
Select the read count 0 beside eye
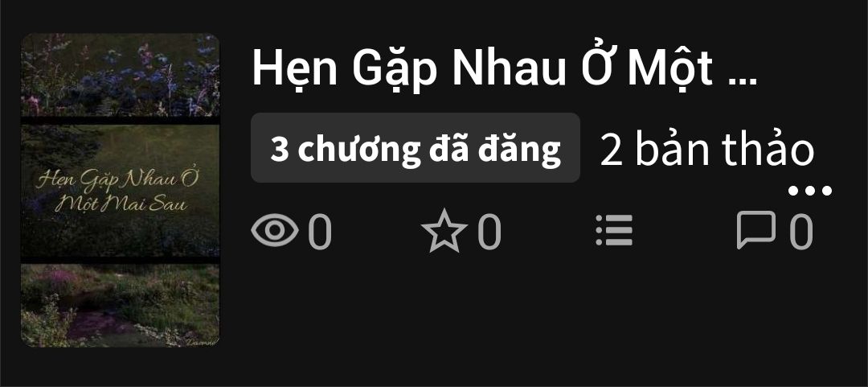(319, 231)
